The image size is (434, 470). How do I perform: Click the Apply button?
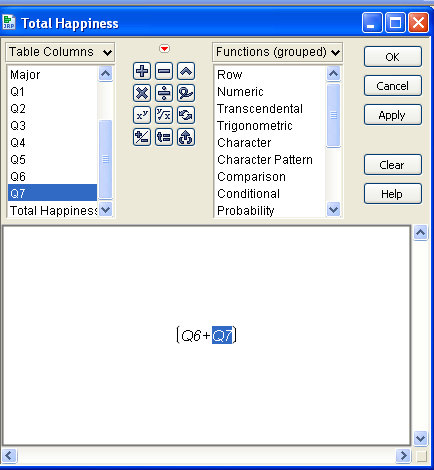(x=393, y=115)
